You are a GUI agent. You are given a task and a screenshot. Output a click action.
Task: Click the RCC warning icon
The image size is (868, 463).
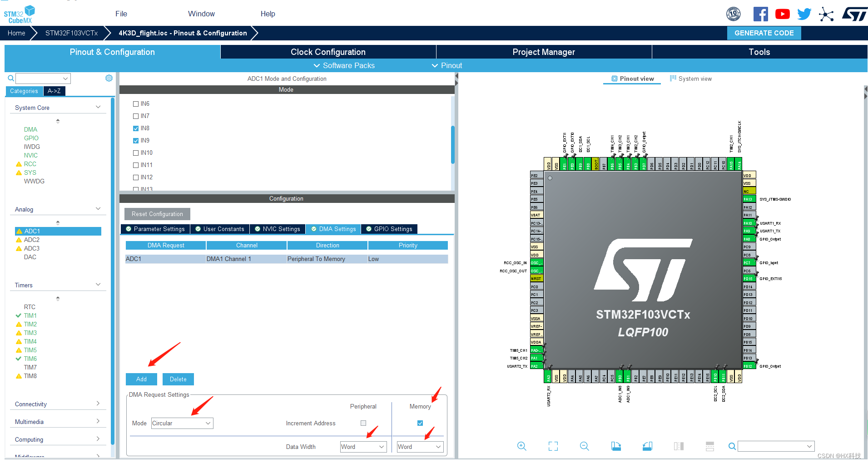coord(19,164)
